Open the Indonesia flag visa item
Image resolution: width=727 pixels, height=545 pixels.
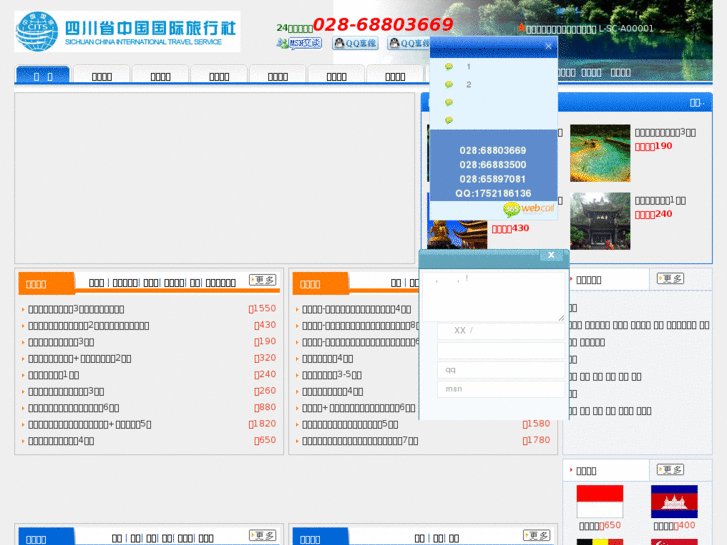click(x=599, y=501)
